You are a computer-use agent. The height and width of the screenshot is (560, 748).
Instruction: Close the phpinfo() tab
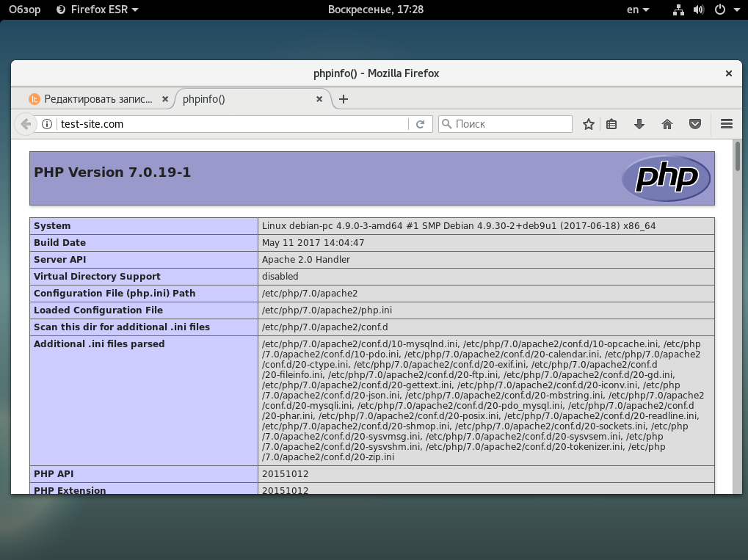[319, 99]
